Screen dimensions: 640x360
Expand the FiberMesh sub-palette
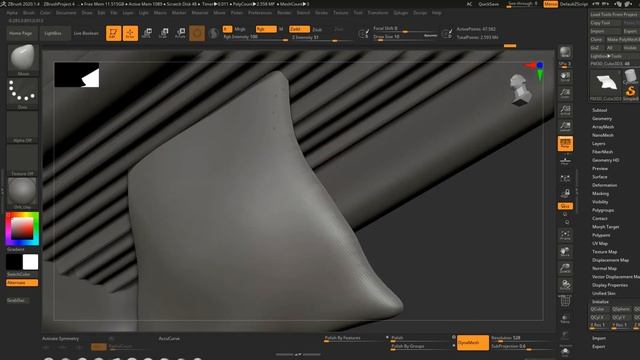coord(602,152)
